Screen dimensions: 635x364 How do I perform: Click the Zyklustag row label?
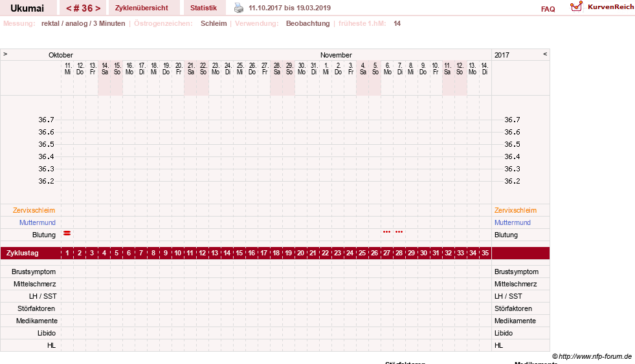[x=22, y=253]
